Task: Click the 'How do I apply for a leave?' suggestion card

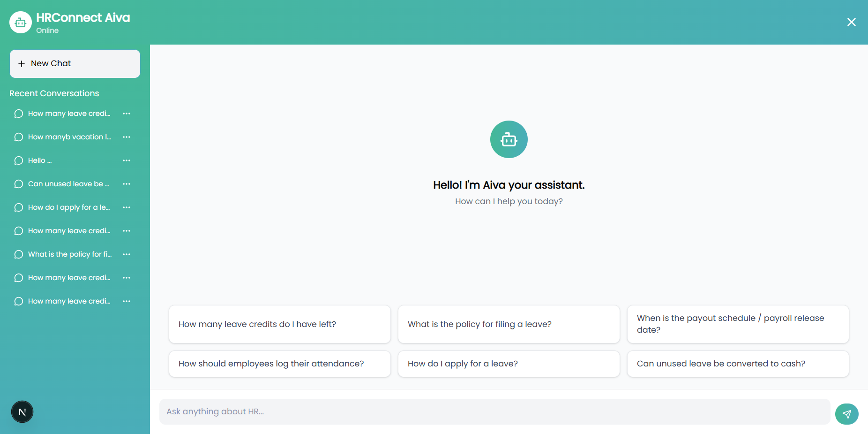Action: tap(509, 364)
